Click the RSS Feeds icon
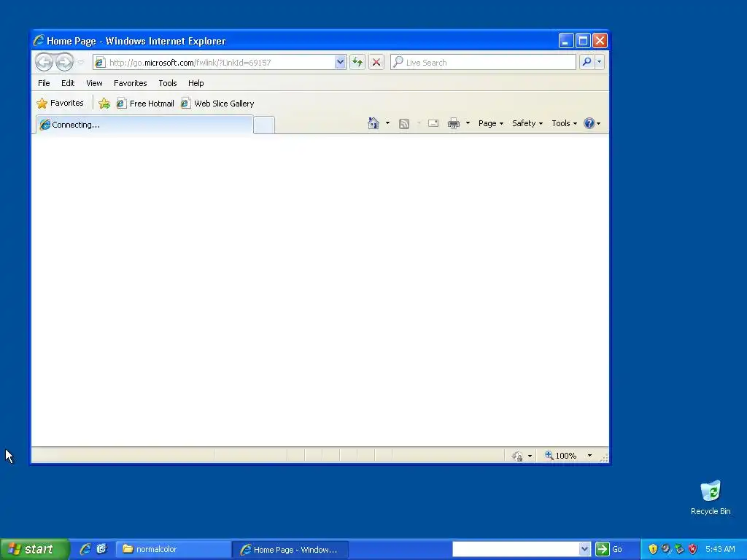This screenshot has height=560, width=747. tap(404, 124)
